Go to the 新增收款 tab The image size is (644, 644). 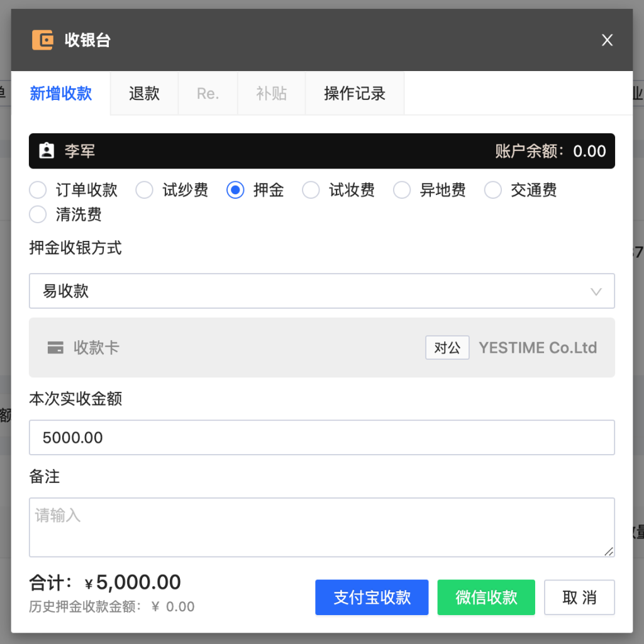61,94
